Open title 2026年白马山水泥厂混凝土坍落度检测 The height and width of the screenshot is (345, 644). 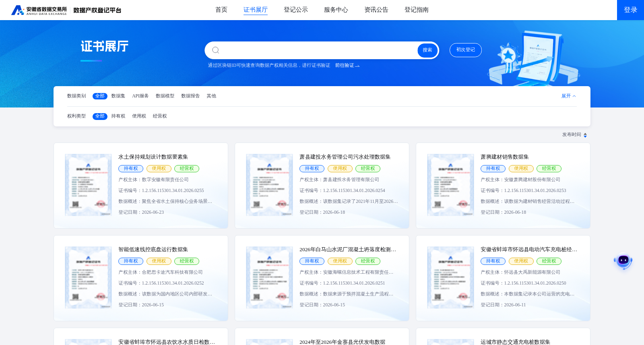(348, 250)
